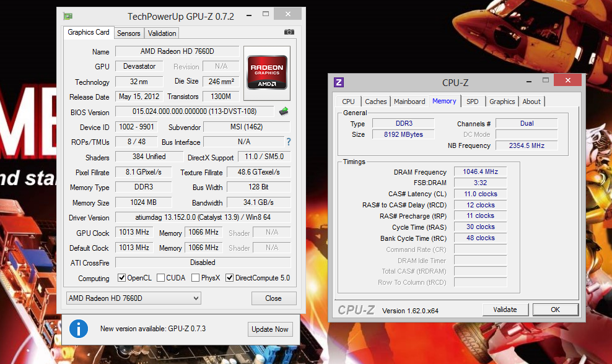Click the DRAM Frequency value 1046.4 MHz
Image resolution: width=612 pixels, height=364 pixels.
(x=481, y=171)
